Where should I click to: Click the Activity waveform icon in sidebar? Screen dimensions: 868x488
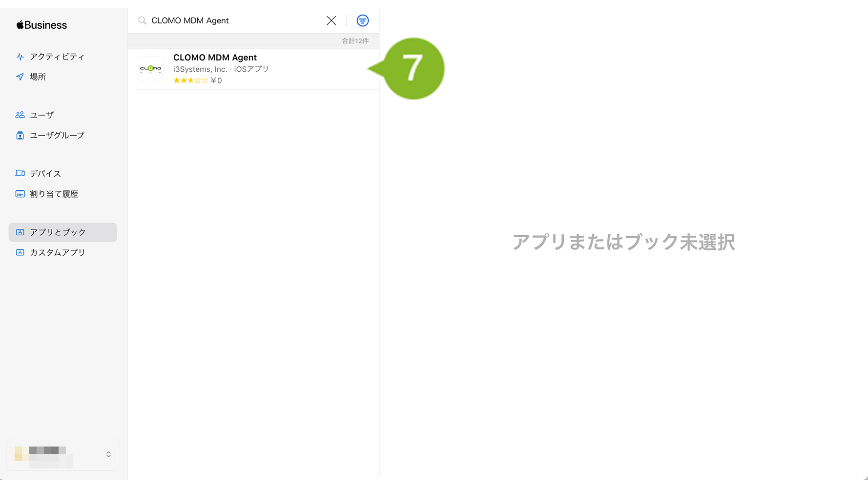[x=20, y=57]
